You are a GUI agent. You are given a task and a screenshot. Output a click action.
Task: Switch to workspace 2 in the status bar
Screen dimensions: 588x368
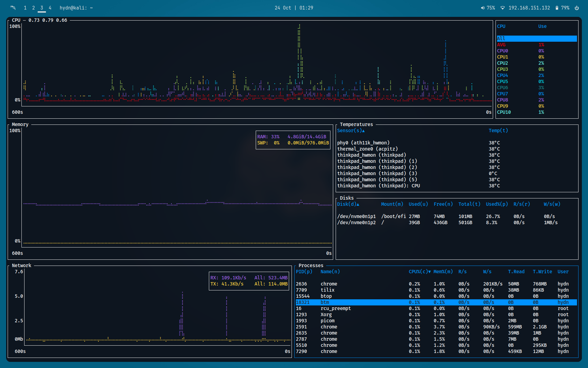pos(33,8)
